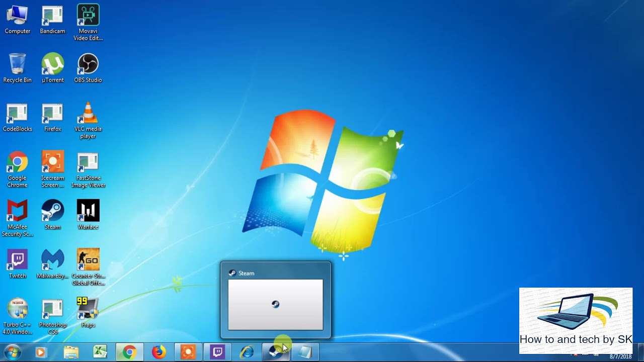Open Icecream Screen Recorder taskbar icon

click(x=188, y=352)
